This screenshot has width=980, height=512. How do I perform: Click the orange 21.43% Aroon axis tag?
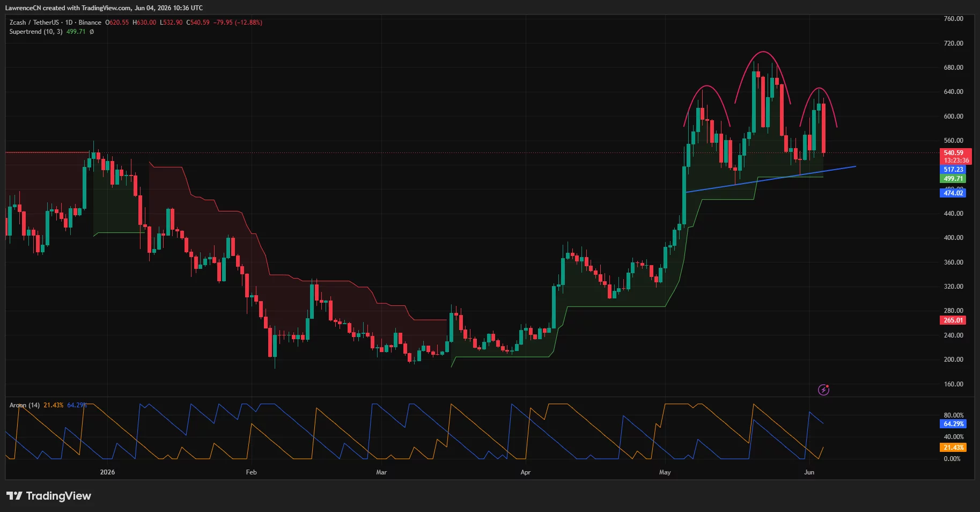click(953, 448)
